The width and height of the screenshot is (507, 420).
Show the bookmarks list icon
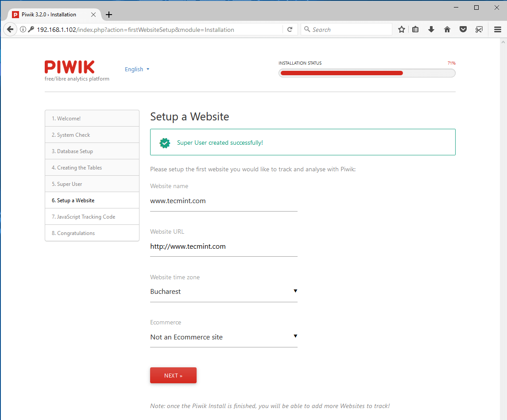tap(415, 29)
